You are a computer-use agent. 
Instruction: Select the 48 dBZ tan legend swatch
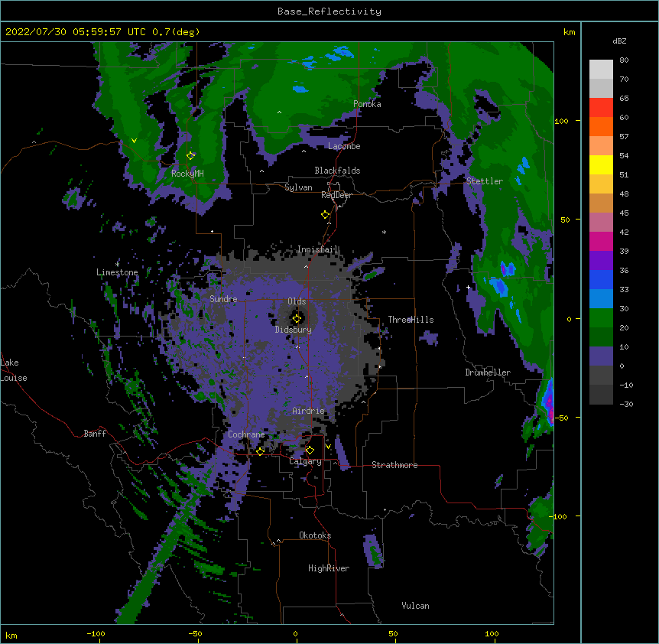point(601,203)
